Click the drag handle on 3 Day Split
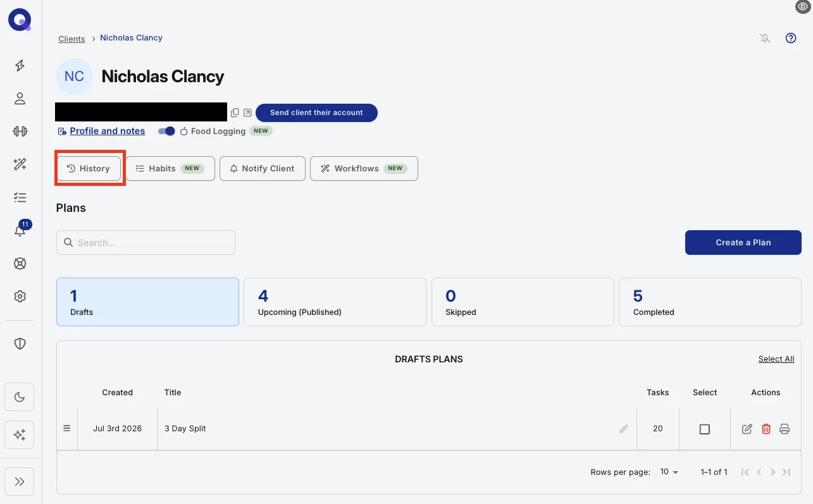Screen dimensions: 813x504 [x=67, y=428]
